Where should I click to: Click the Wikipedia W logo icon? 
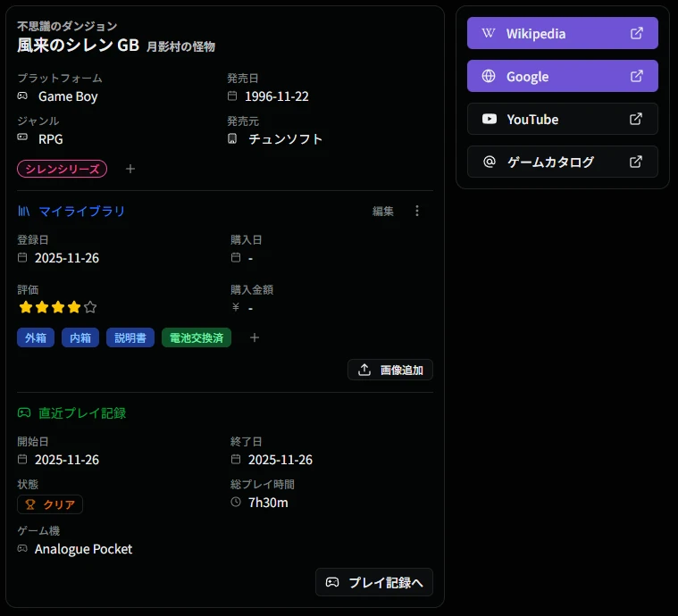[x=489, y=33]
